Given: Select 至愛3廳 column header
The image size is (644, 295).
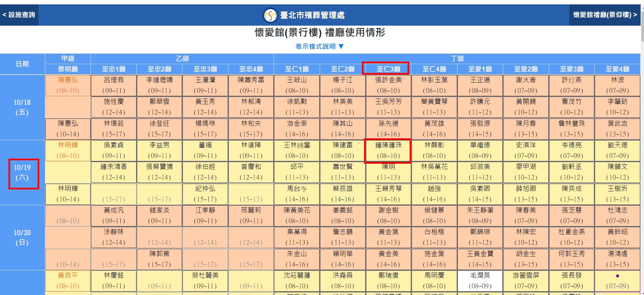Looking at the screenshot, I should point(572,69).
